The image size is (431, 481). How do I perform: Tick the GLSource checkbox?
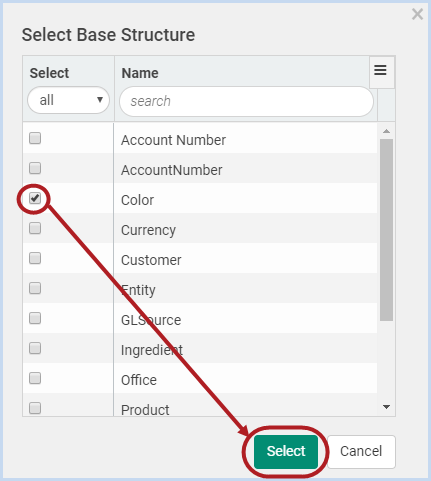[x=35, y=318]
